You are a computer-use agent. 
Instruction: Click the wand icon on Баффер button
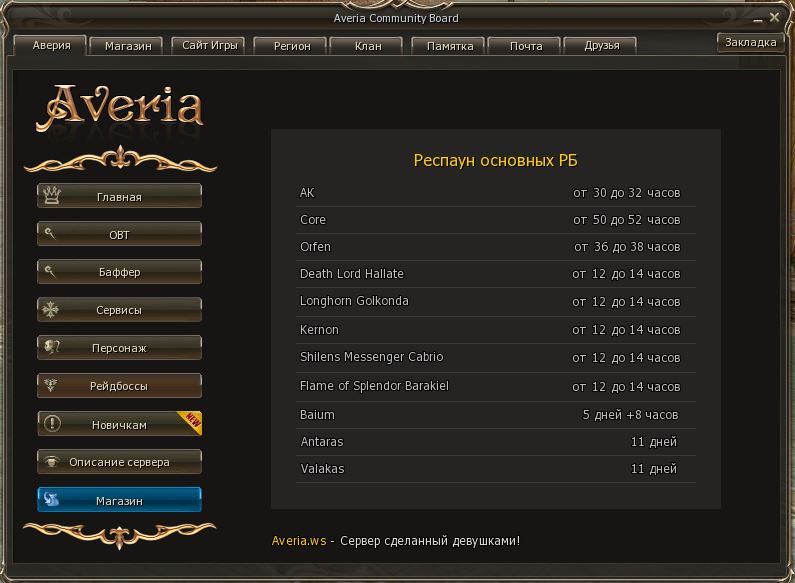tap(51, 271)
